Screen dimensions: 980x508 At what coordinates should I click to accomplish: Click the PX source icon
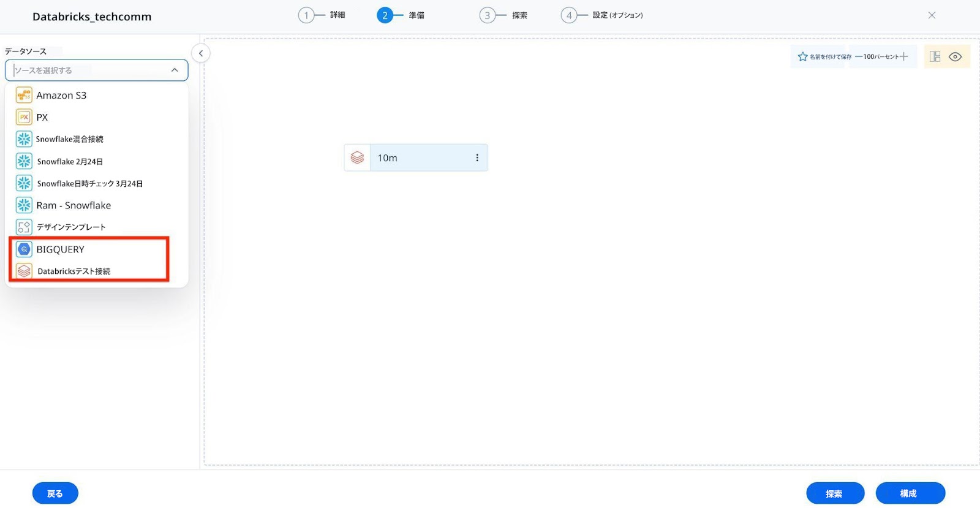24,117
